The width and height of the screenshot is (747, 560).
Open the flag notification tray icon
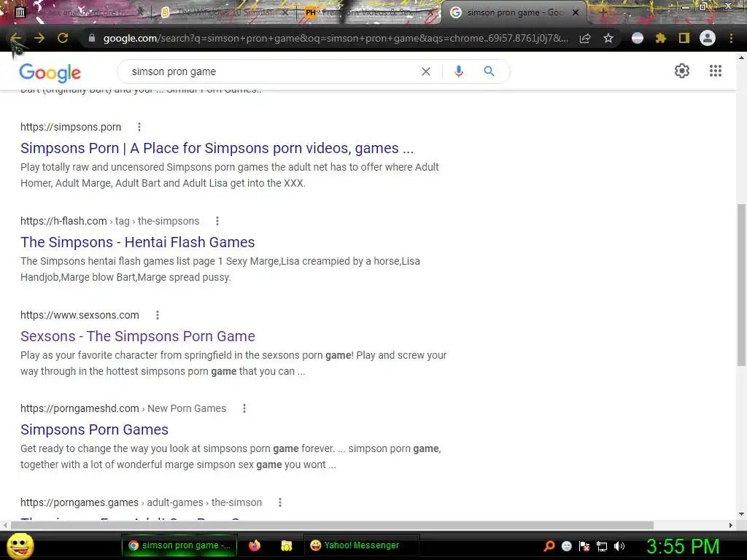click(x=584, y=546)
